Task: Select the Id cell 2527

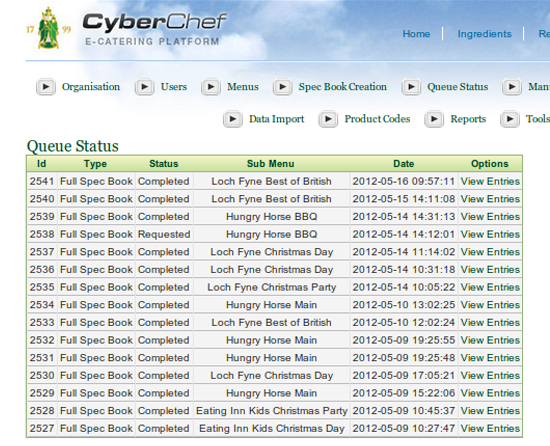Action: [42, 428]
